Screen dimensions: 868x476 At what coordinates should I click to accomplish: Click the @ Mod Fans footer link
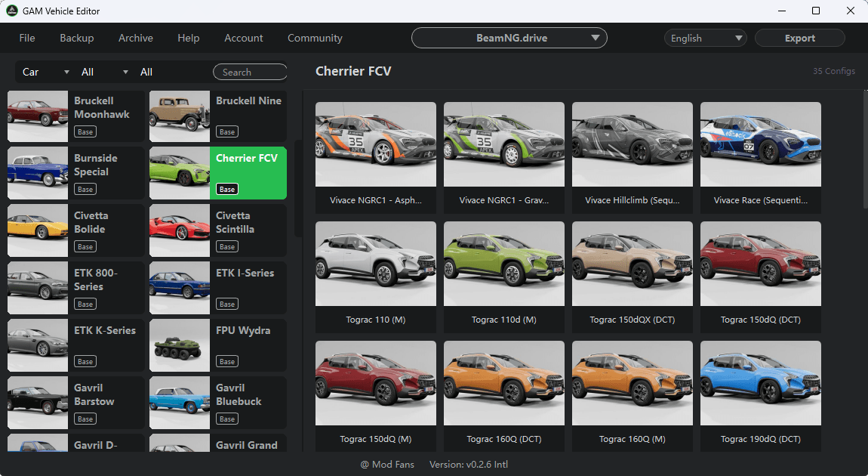coord(387,465)
